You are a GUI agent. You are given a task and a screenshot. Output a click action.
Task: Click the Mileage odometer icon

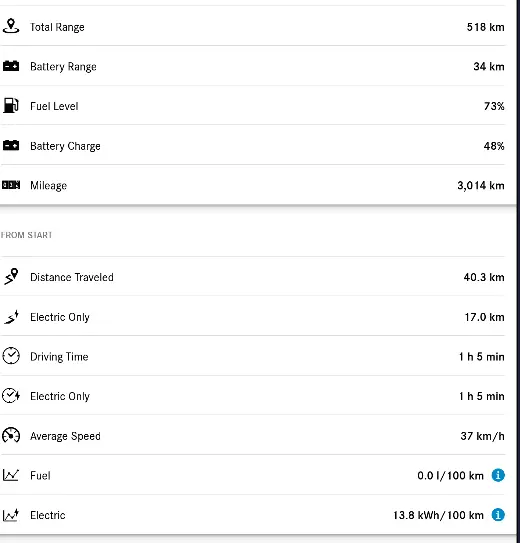[11, 185]
